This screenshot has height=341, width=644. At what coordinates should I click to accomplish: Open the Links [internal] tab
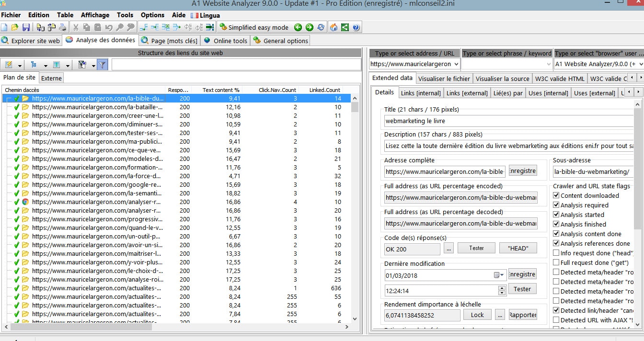coord(421,92)
